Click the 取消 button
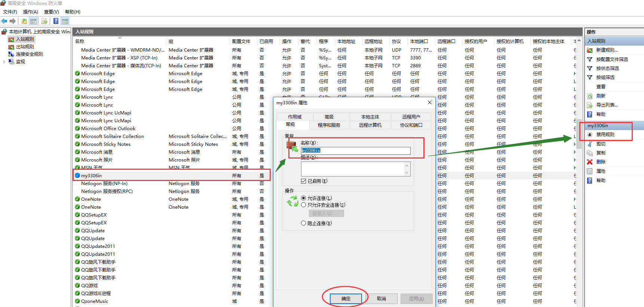The width and height of the screenshot is (644, 307). [x=381, y=298]
